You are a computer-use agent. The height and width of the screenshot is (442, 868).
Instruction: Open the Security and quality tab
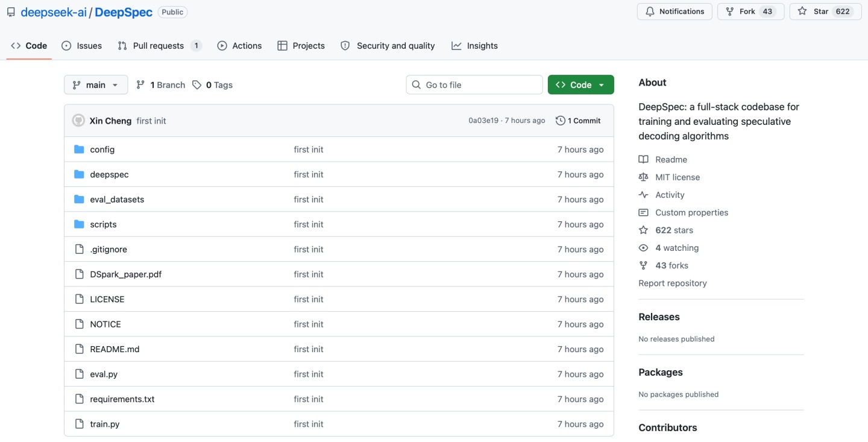388,46
